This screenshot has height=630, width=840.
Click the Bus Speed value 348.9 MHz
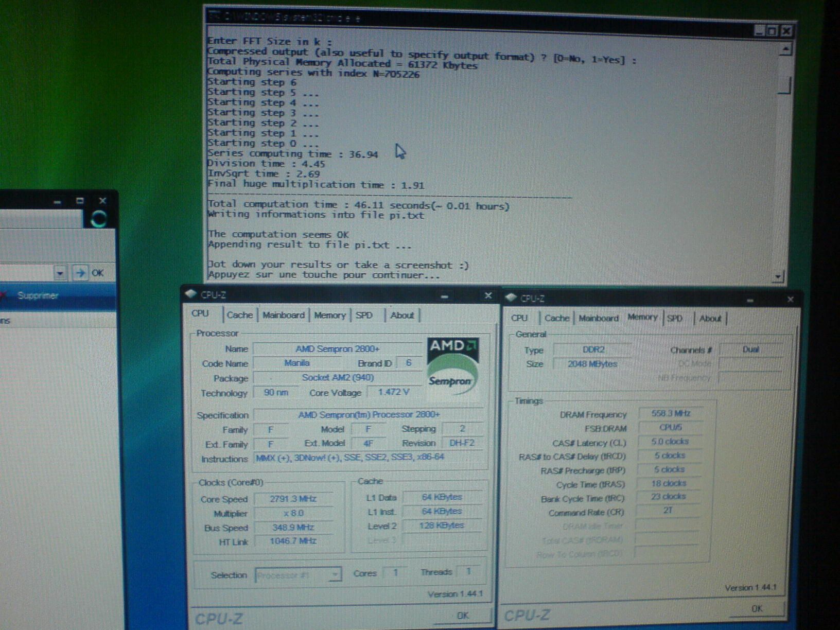coord(293,527)
